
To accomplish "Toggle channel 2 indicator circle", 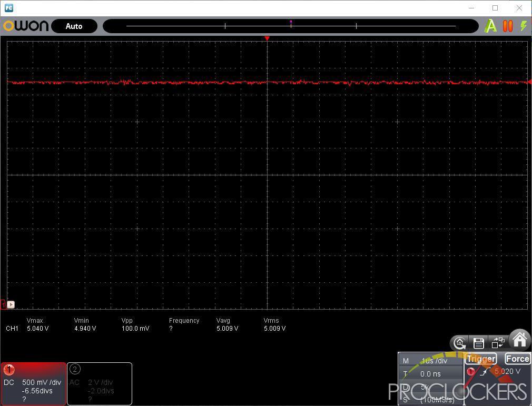I will (75, 369).
